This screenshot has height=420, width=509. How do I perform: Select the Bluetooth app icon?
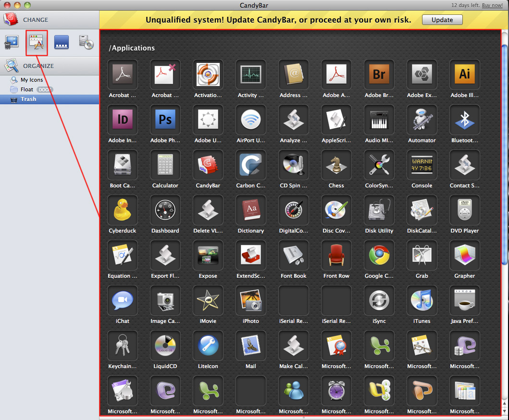click(x=464, y=120)
